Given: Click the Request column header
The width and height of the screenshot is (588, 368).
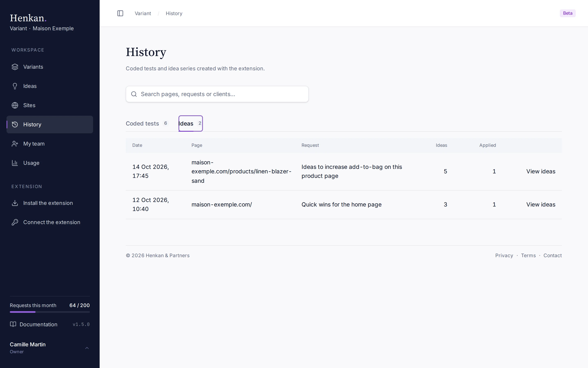Looking at the screenshot, I should tap(310, 145).
